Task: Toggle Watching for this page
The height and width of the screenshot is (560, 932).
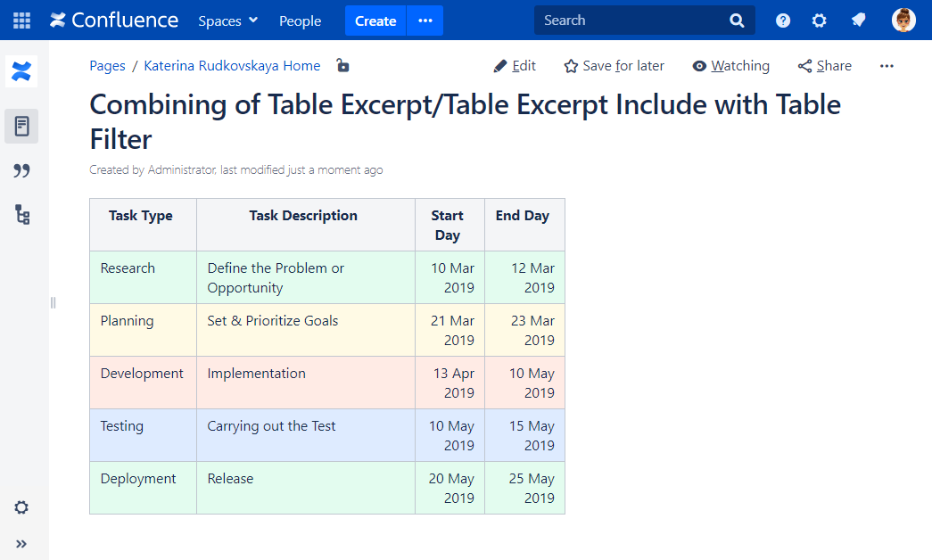Action: point(730,66)
